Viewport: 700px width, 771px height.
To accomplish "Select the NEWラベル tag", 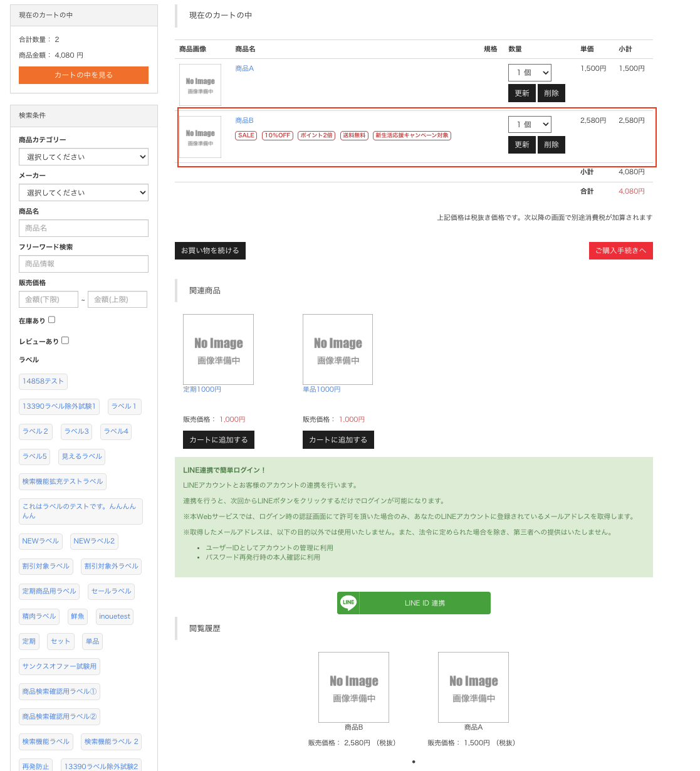I will click(41, 541).
